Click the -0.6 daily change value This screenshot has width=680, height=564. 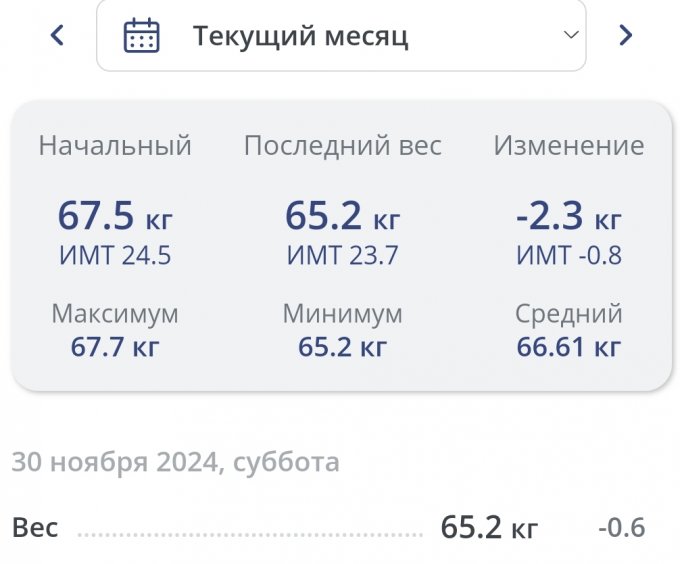point(621,527)
